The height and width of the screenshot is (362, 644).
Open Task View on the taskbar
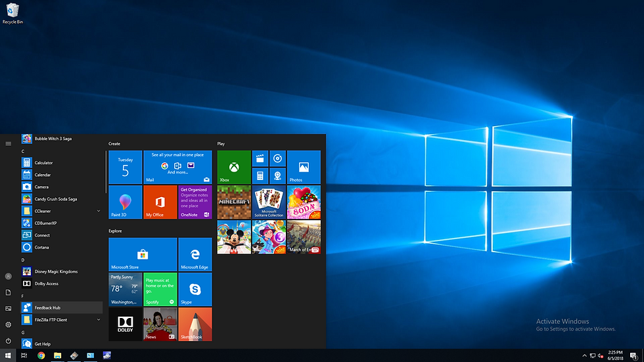24,355
